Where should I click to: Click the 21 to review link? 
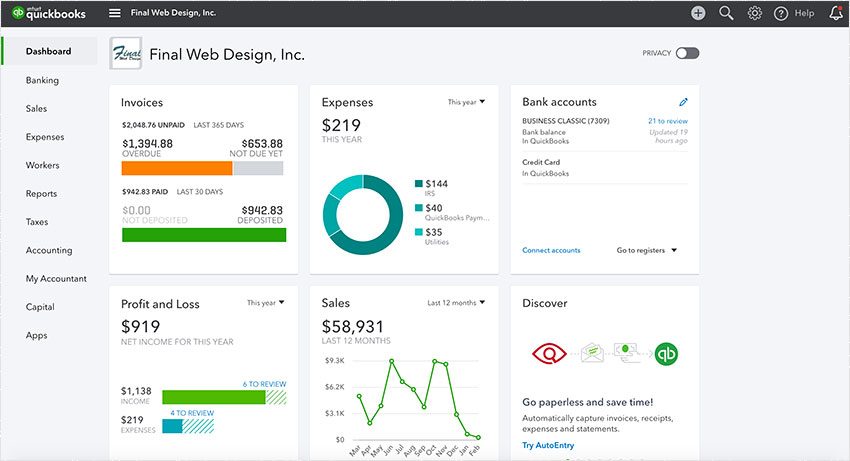pos(668,121)
